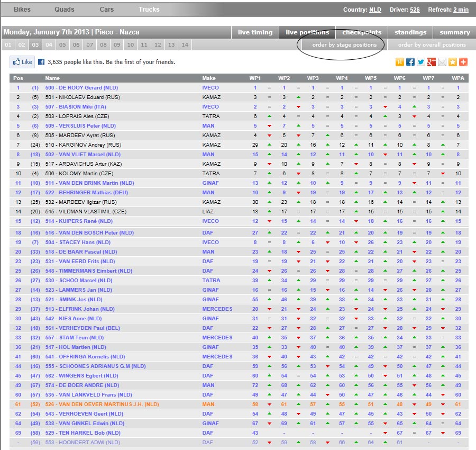This screenshot has height=450, width=476.
Task: Click the Make column header
Action: 209,78
